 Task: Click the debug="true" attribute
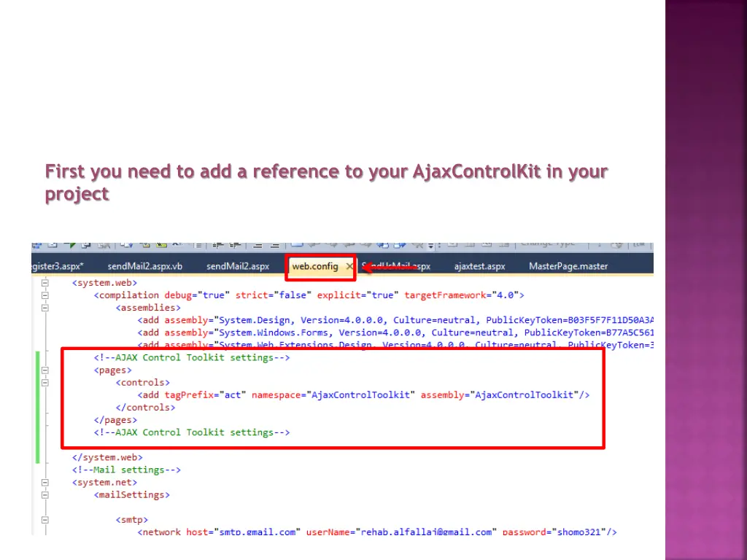(x=197, y=295)
